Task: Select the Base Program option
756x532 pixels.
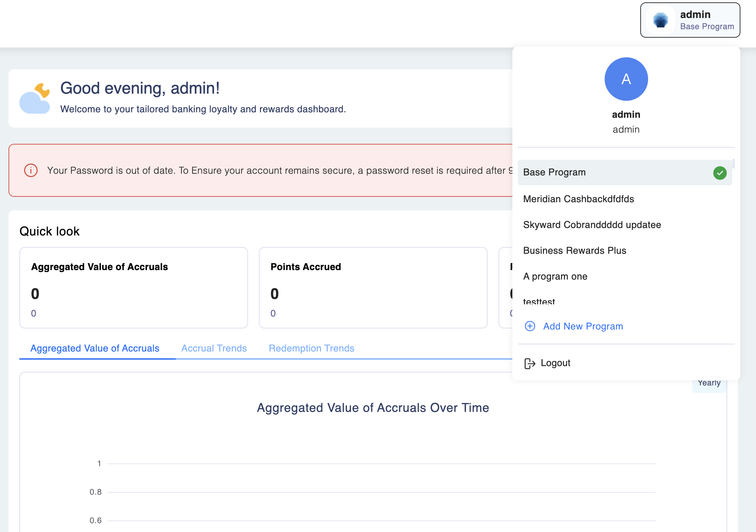Action: [554, 172]
